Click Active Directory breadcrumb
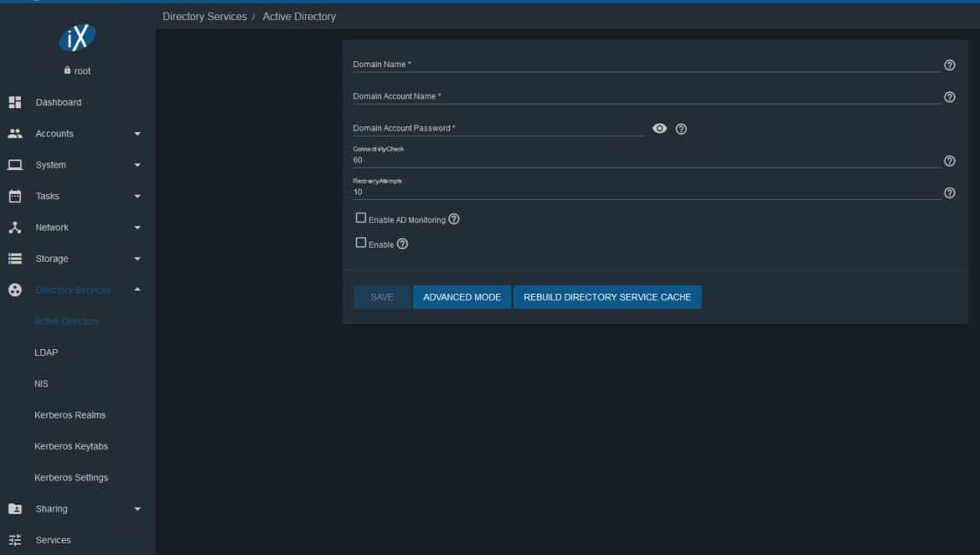 coord(299,17)
